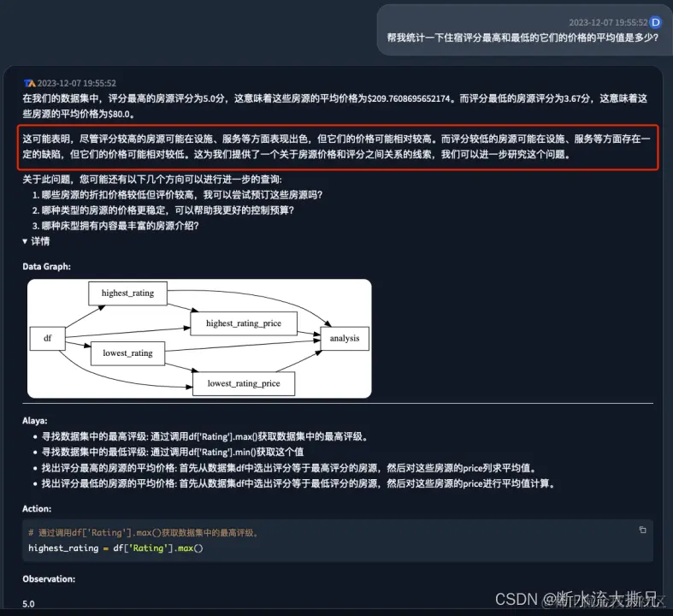Click the Observation heading

(49, 579)
